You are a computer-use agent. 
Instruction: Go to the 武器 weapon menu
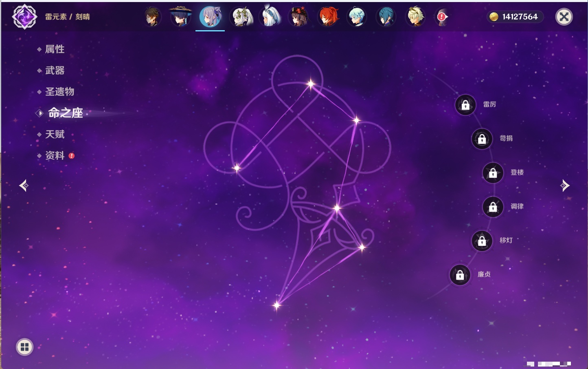tap(55, 71)
